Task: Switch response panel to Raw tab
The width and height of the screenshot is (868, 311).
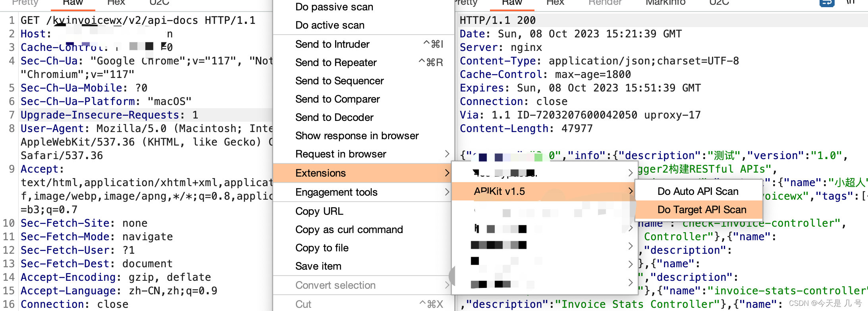Action: (512, 2)
